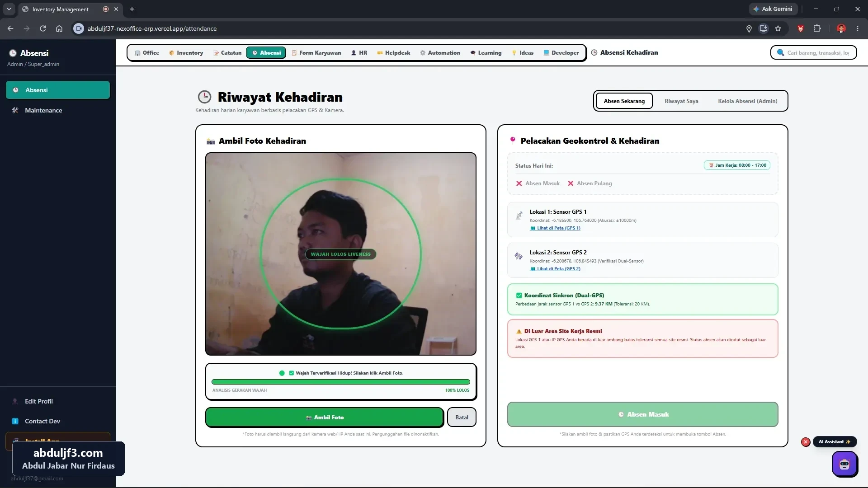Open Lihat di Peta (GPS 2) link
Screen dimensions: 868x488
(555, 269)
